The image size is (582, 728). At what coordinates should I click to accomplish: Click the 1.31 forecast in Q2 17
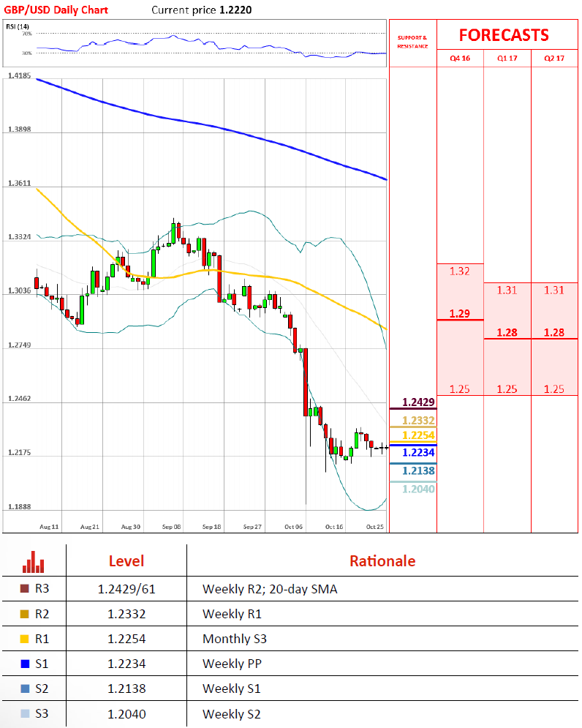[x=554, y=290]
